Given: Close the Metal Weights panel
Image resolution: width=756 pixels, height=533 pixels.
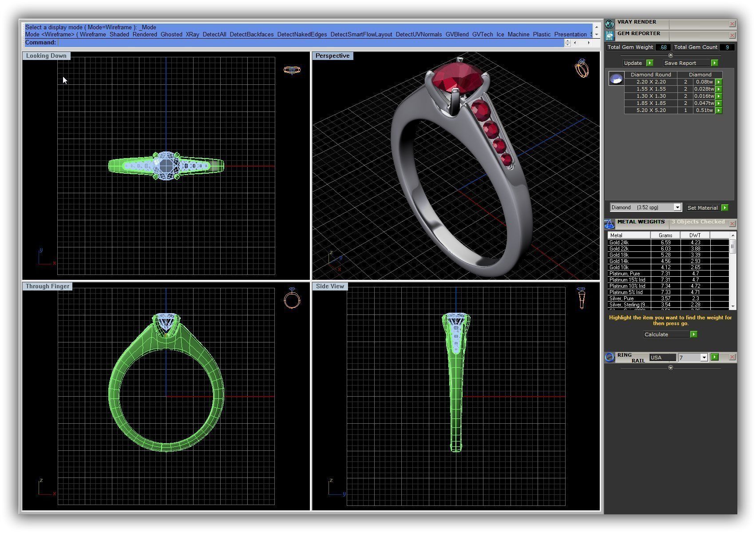Looking at the screenshot, I should [x=732, y=223].
